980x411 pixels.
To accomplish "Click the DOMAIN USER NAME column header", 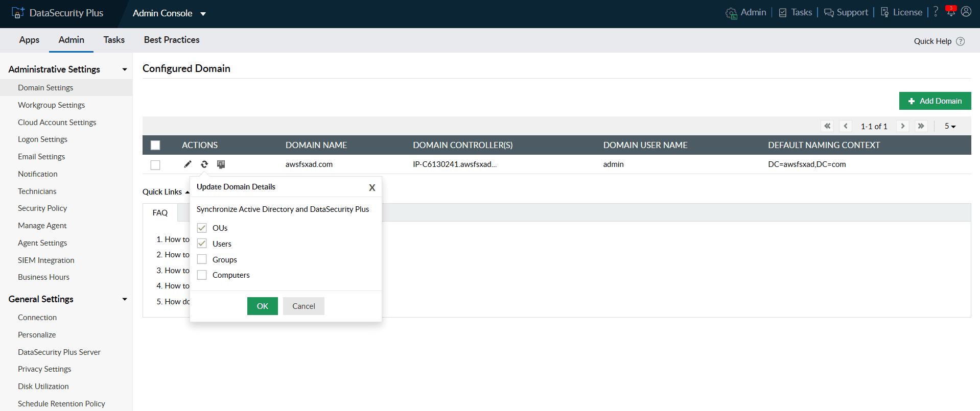I will 645,145.
